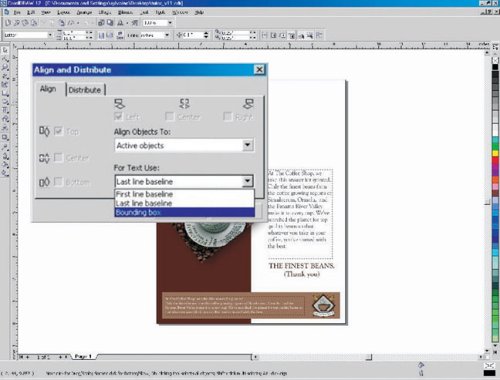Open the File menu
Screen dimensions: 500x380
click(x=17, y=12)
